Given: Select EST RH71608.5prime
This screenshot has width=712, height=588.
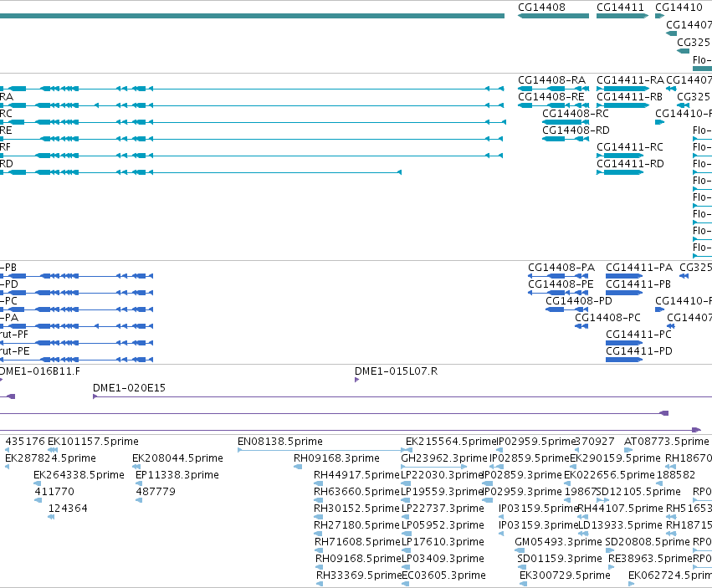Looking at the screenshot, I should pos(320,550).
